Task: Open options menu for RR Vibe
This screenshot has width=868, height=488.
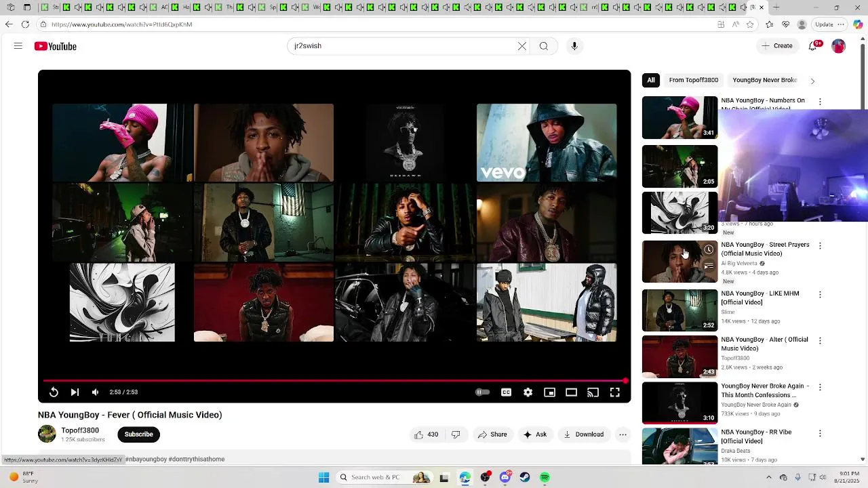Action: 820,433
